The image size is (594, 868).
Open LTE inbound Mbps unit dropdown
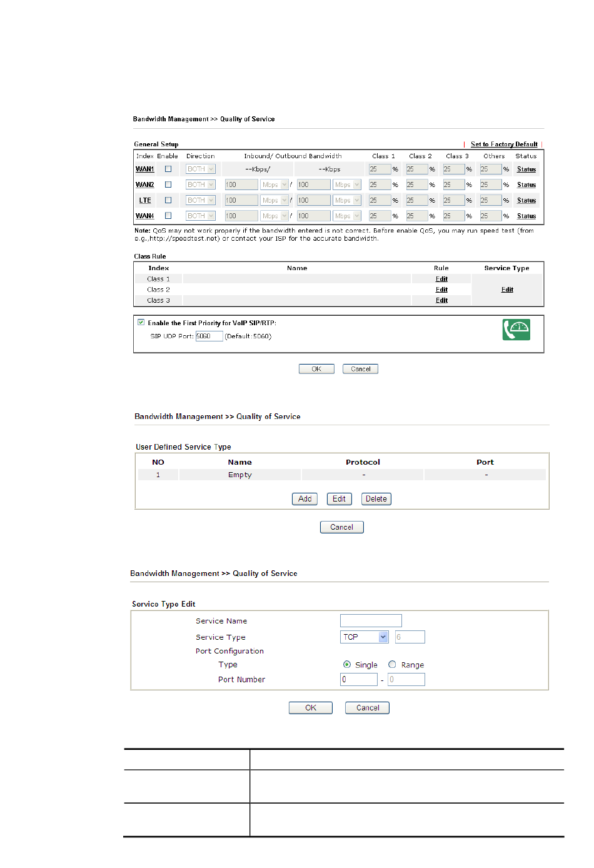[274, 200]
